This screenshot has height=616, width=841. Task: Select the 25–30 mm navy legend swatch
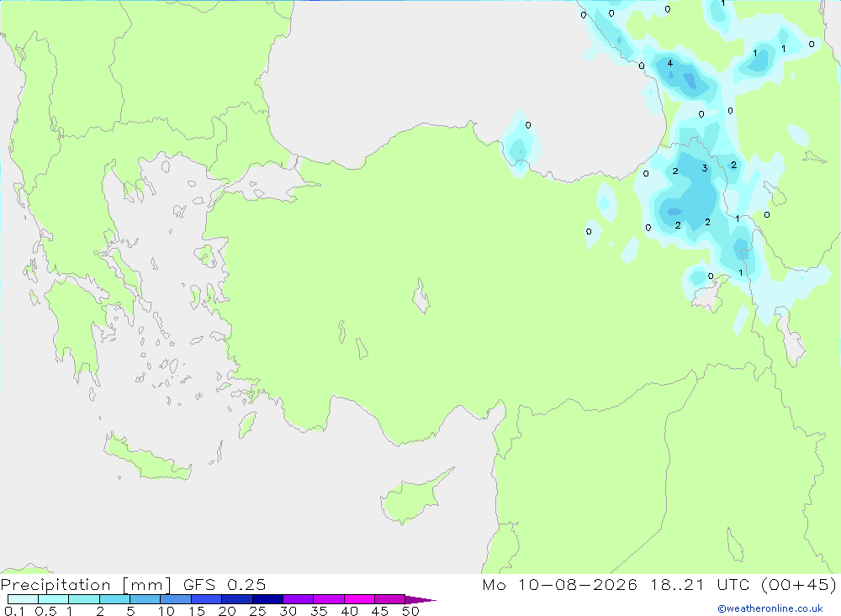[x=267, y=599]
